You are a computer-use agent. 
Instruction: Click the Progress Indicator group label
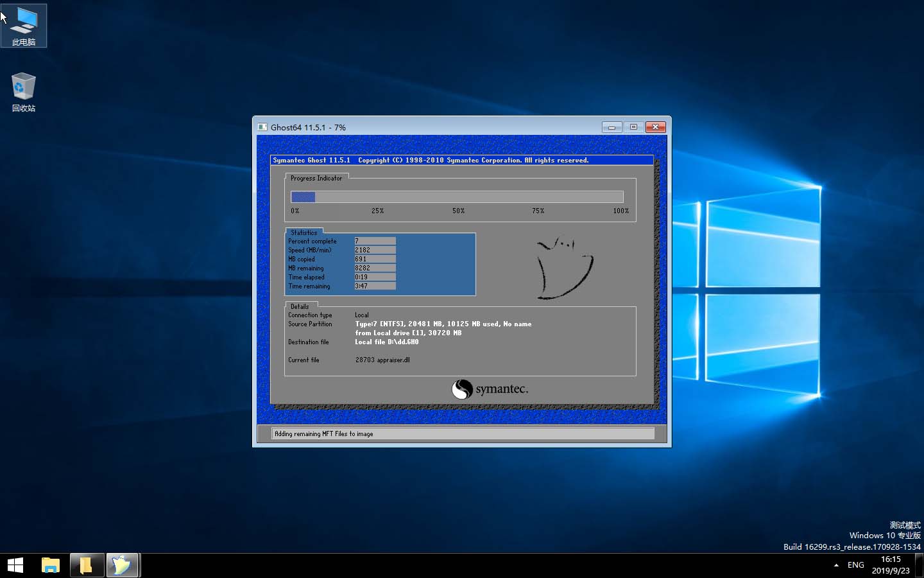[316, 178]
